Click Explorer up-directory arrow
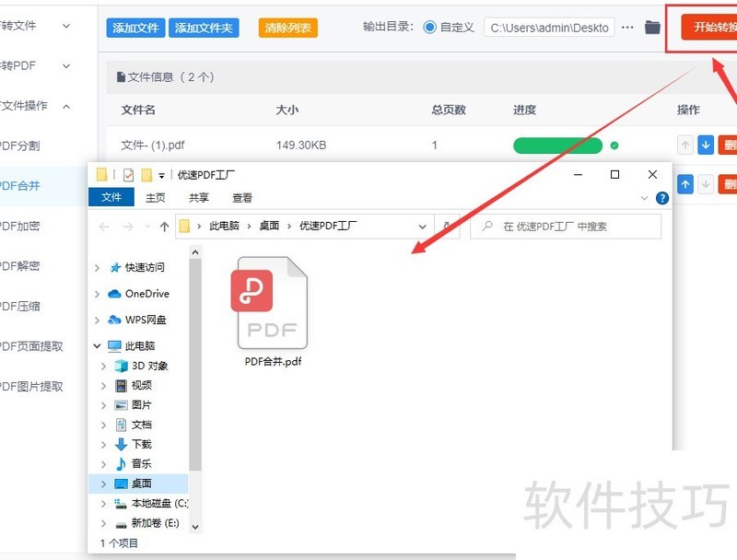This screenshot has width=737, height=560. [x=164, y=227]
